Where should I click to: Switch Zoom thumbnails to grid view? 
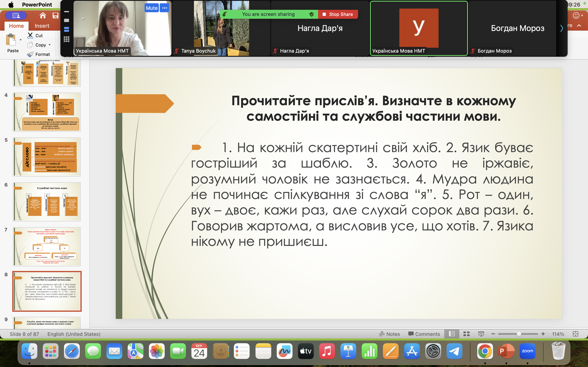[x=66, y=39]
